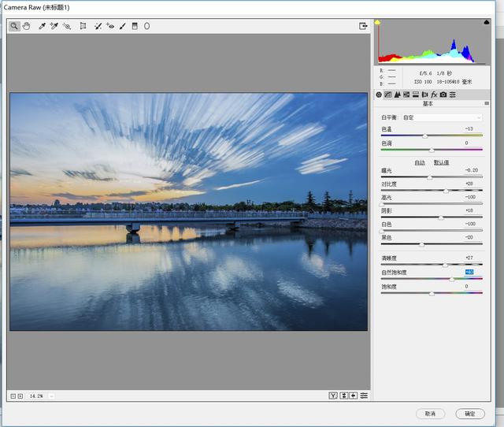
Task: Click the 曝光 slider handle
Action: pos(430,177)
